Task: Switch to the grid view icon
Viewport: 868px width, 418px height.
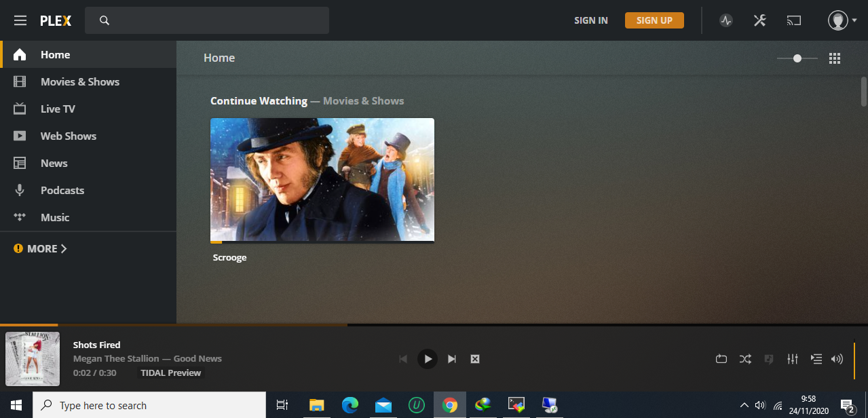Action: point(835,58)
